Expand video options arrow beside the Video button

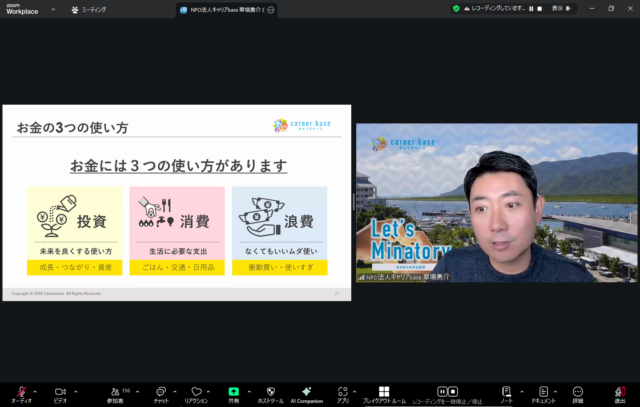pos(74,389)
